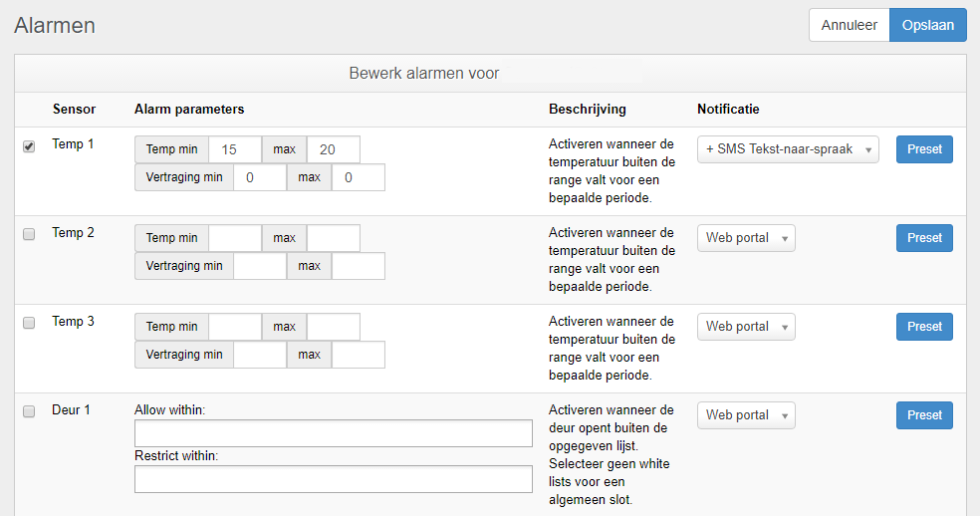
Task: Apply the Preset for Temp 2
Action: point(923,238)
